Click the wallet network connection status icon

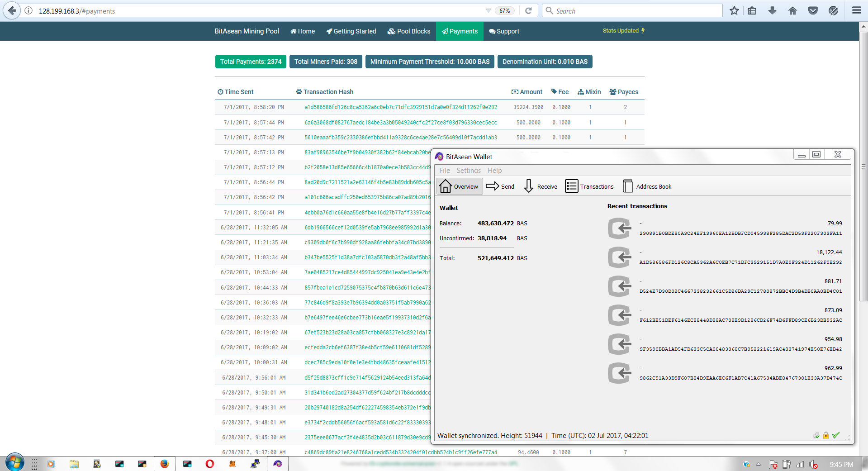(816, 435)
